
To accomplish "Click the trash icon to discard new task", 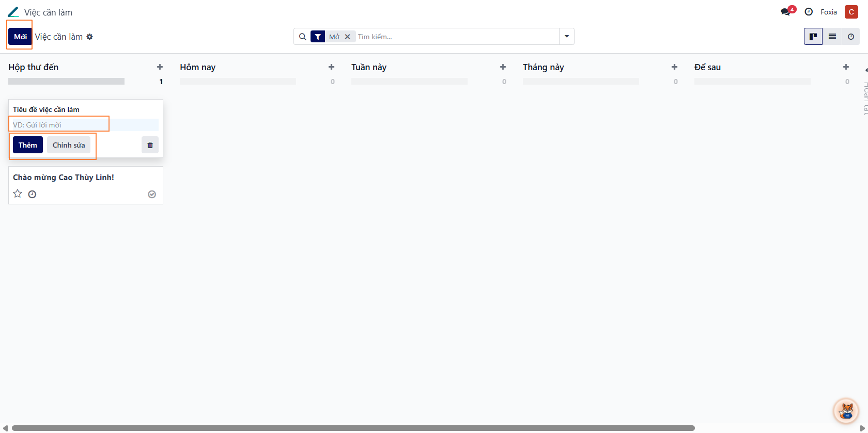I will (x=150, y=145).
